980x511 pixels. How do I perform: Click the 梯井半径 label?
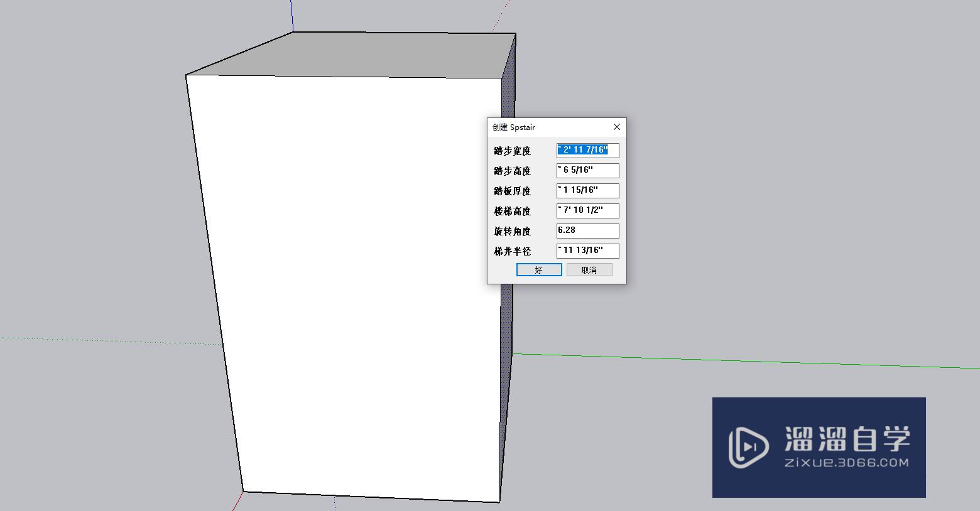[x=513, y=252]
